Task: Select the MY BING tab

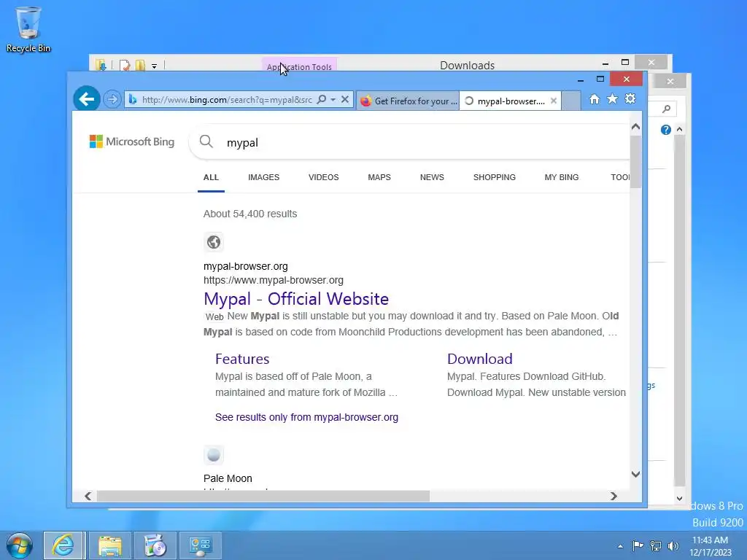Action: click(x=561, y=177)
